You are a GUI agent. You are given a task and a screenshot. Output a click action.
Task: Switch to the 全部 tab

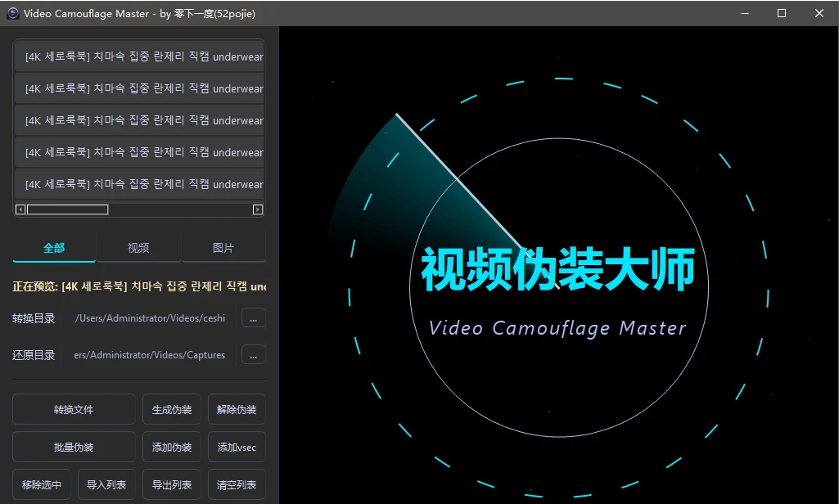(53, 247)
